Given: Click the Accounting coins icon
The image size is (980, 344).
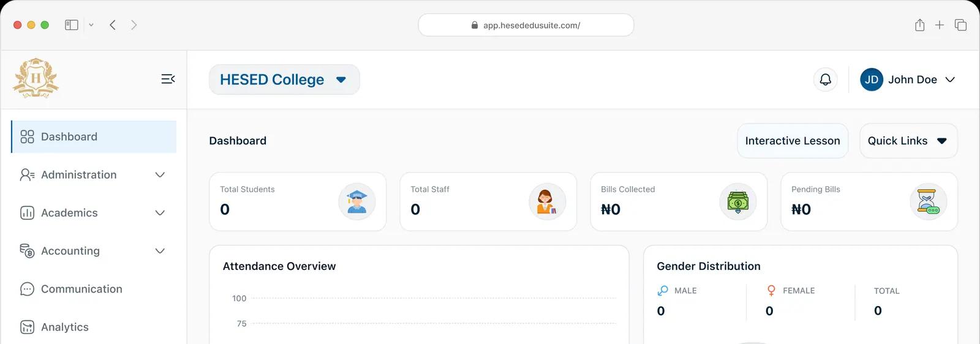Looking at the screenshot, I should click(x=27, y=251).
